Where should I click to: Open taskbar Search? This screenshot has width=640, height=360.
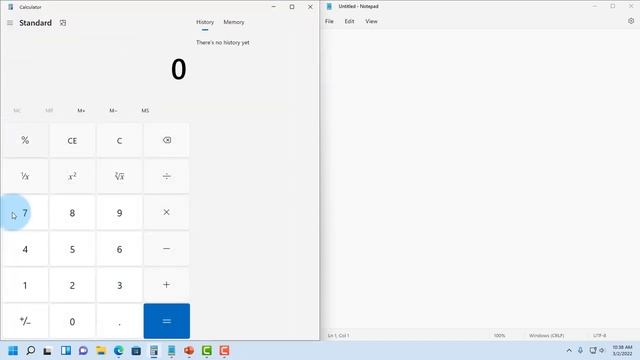coord(31,351)
